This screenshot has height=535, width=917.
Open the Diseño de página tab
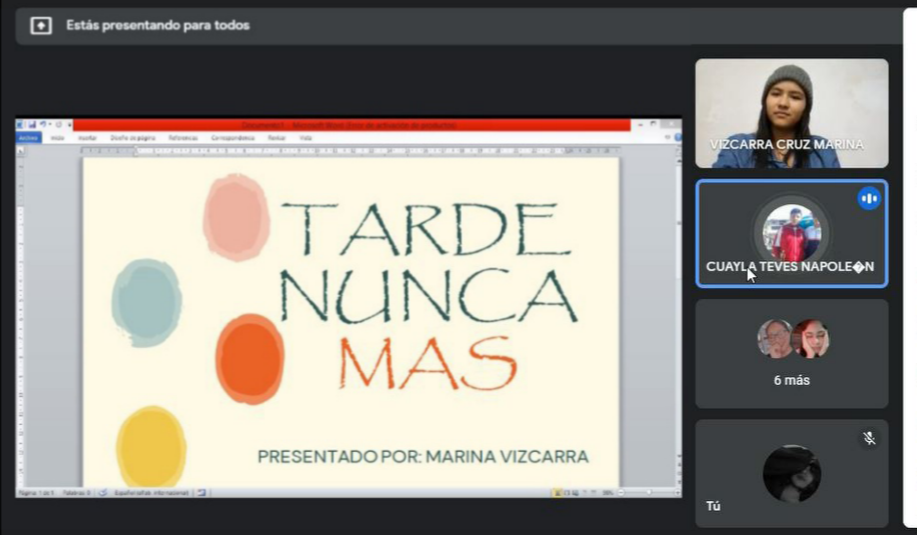pos(132,137)
